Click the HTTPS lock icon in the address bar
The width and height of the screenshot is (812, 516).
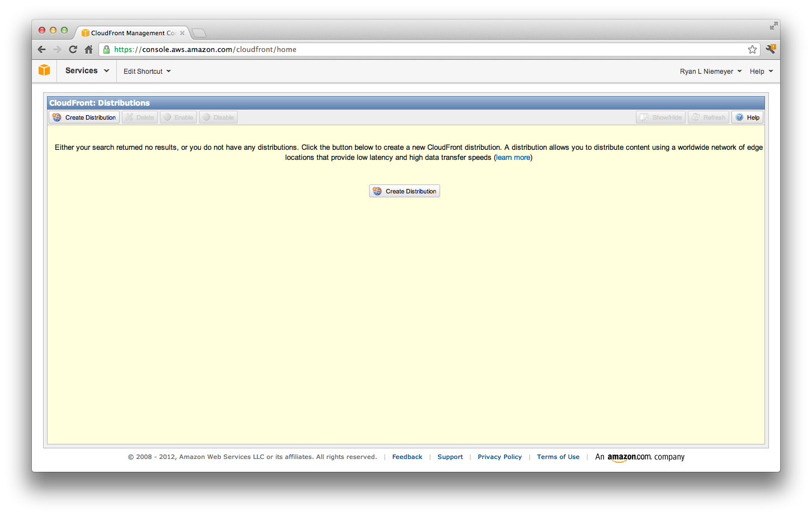[106, 49]
